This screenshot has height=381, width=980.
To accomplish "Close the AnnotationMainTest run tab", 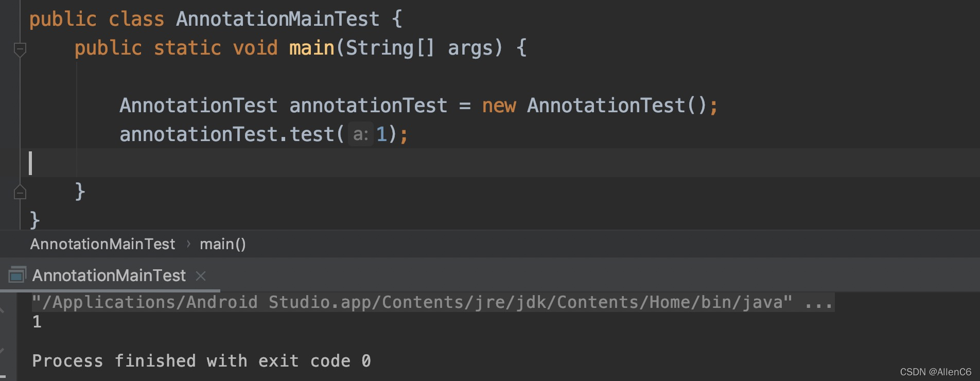I will 201,276.
